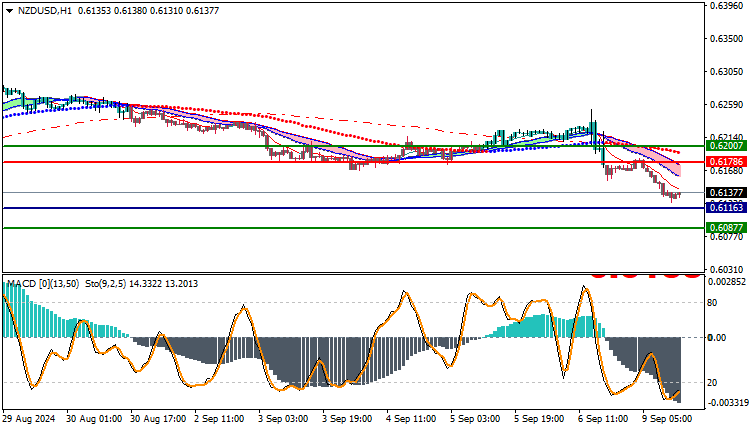
Task: Select the 0.60310 price axis value
Action: (x=727, y=270)
